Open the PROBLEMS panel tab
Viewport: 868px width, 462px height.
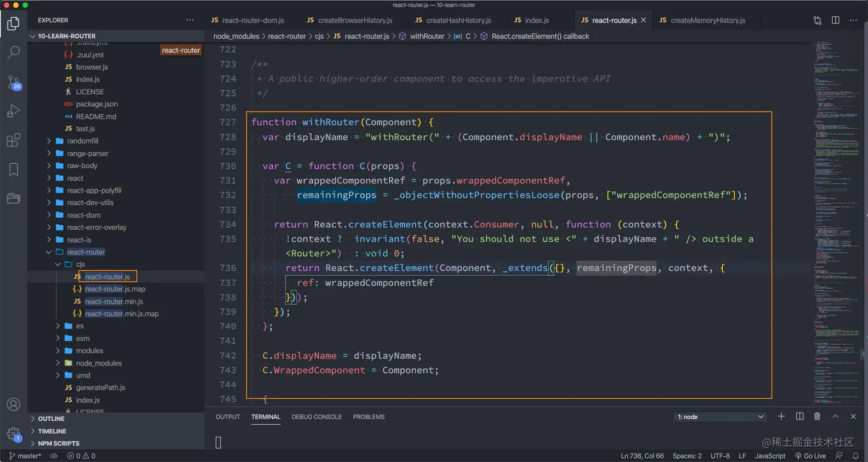[369, 417]
